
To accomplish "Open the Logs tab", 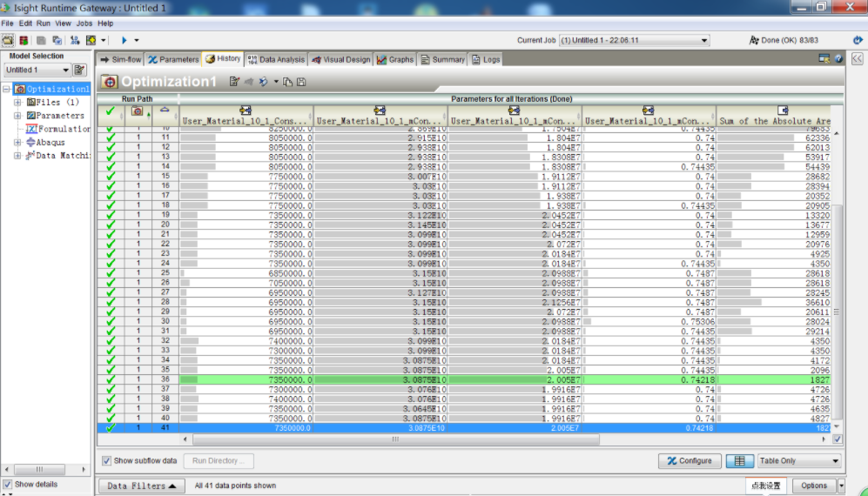I will [x=486, y=59].
